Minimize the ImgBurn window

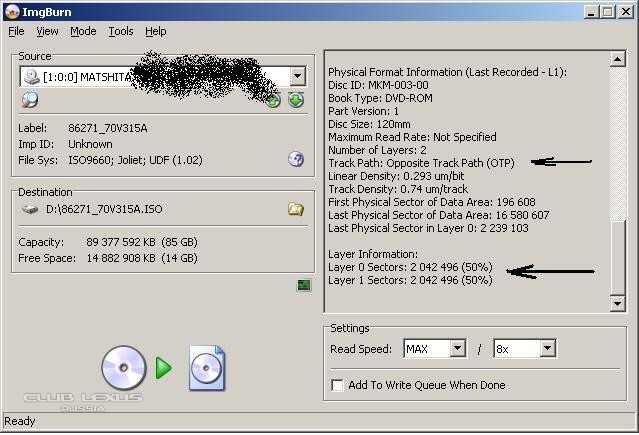(x=591, y=12)
